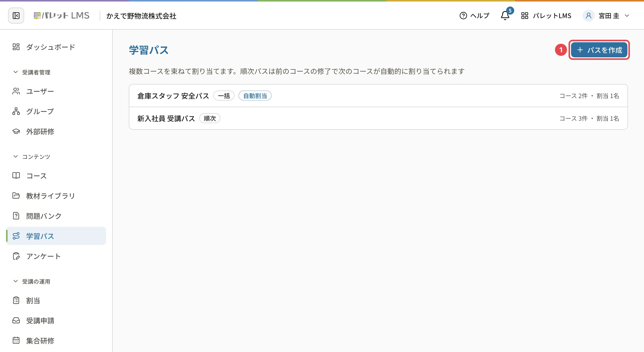The image size is (644, 352).
Task: Click the help question mark icon
Action: 463,16
